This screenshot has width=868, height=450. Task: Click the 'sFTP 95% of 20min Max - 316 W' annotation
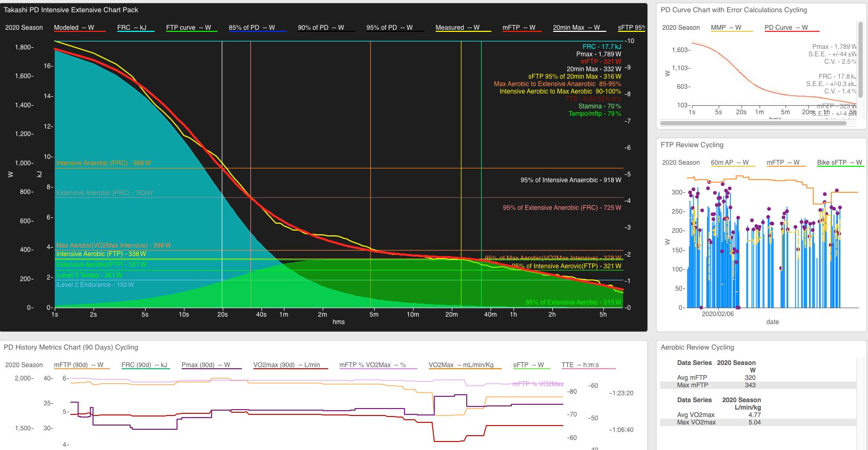[x=575, y=77]
